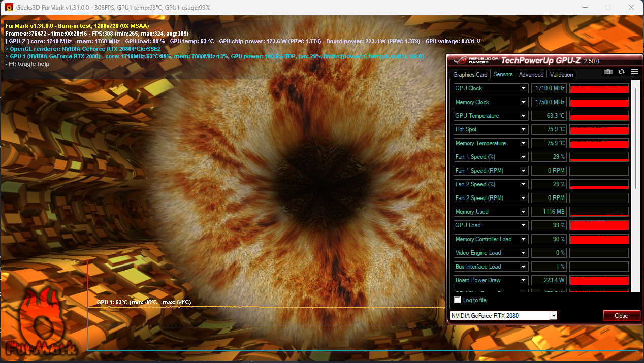
Task: Expand the GPU Load sensor dropdown
Action: click(523, 225)
